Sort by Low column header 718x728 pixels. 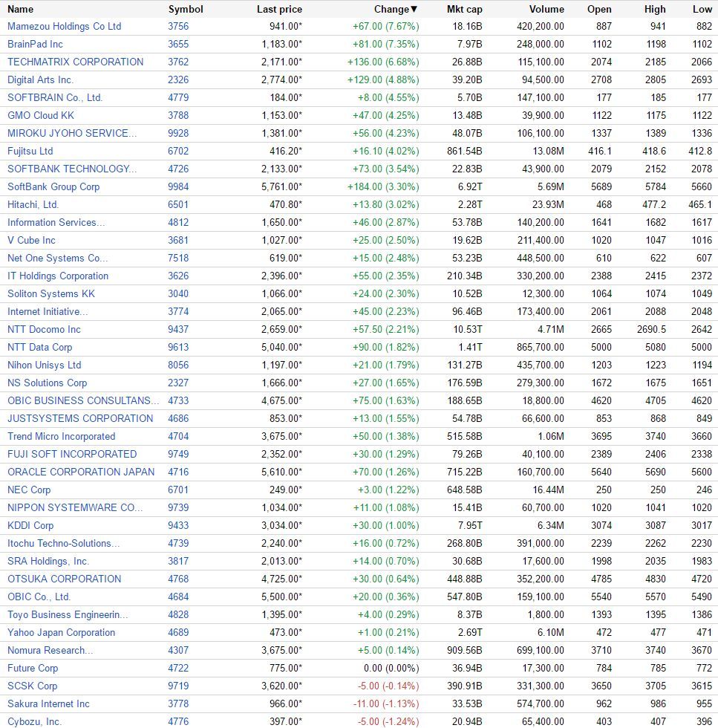click(702, 9)
